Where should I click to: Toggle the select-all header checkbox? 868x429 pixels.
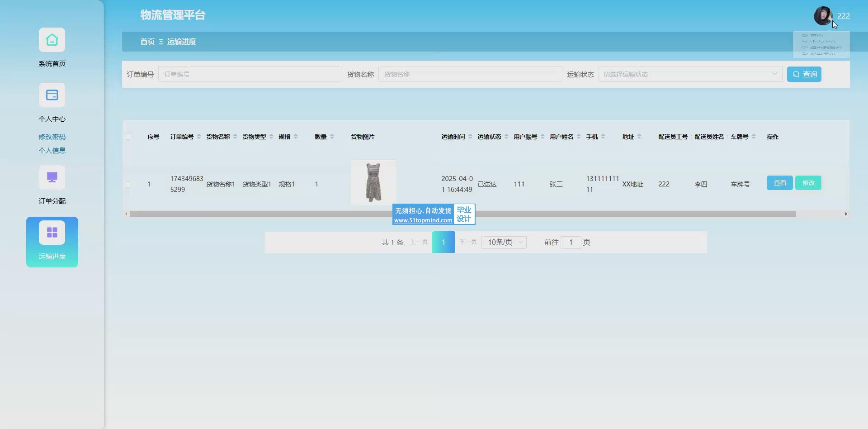point(128,137)
